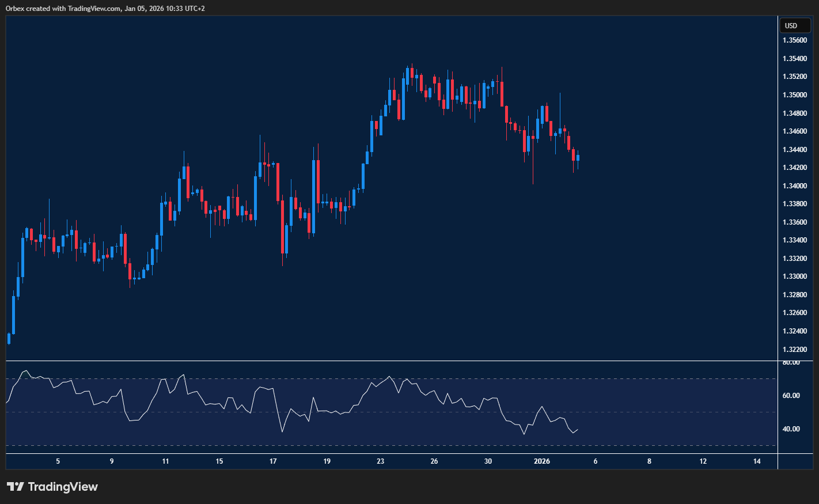The height and width of the screenshot is (504, 819).
Task: Click the date 23 on the time axis
Action: click(x=380, y=461)
